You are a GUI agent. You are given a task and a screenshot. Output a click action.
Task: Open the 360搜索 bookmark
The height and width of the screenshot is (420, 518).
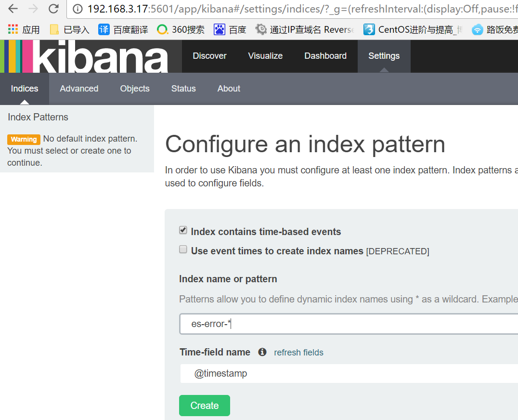[181, 30]
